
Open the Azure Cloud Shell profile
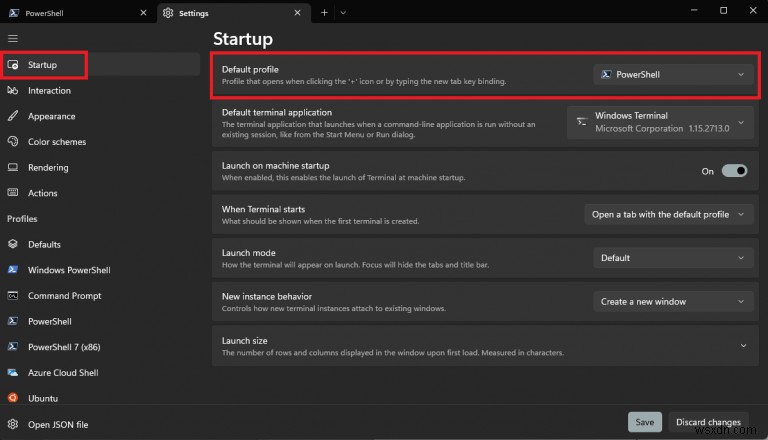tap(100, 372)
